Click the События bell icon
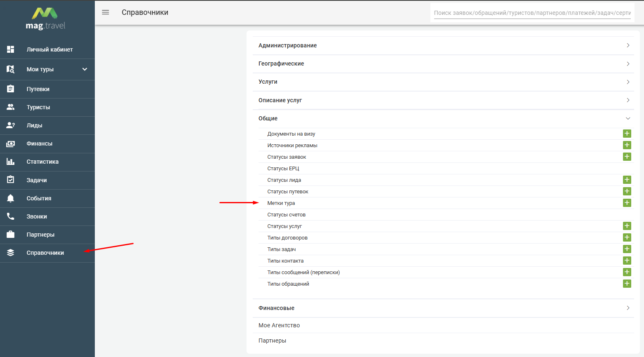 coord(11,198)
